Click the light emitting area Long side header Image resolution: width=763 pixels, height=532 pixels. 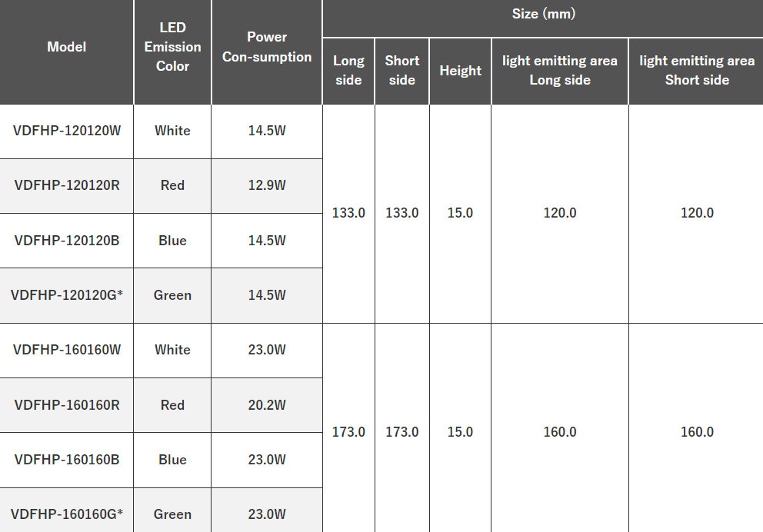[560, 71]
